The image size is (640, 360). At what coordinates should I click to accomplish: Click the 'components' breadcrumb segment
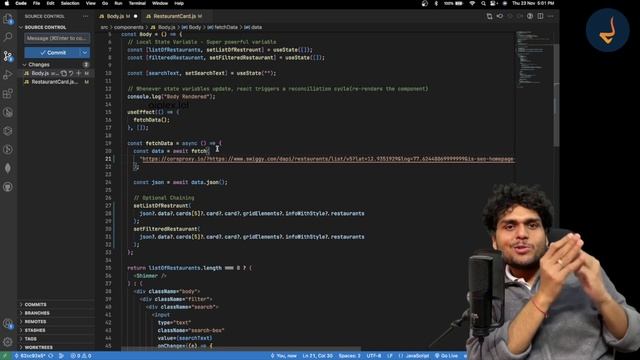click(129, 27)
